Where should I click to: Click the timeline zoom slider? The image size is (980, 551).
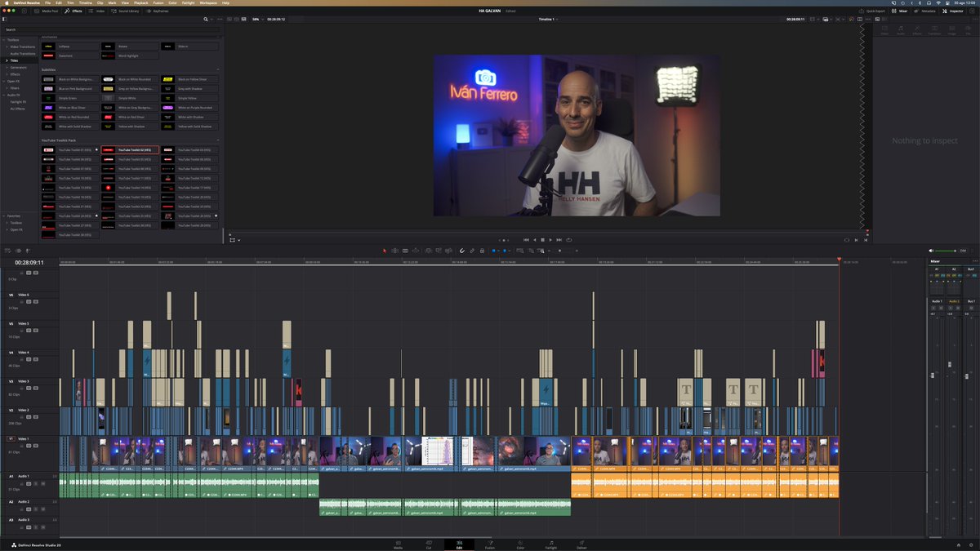(559, 251)
